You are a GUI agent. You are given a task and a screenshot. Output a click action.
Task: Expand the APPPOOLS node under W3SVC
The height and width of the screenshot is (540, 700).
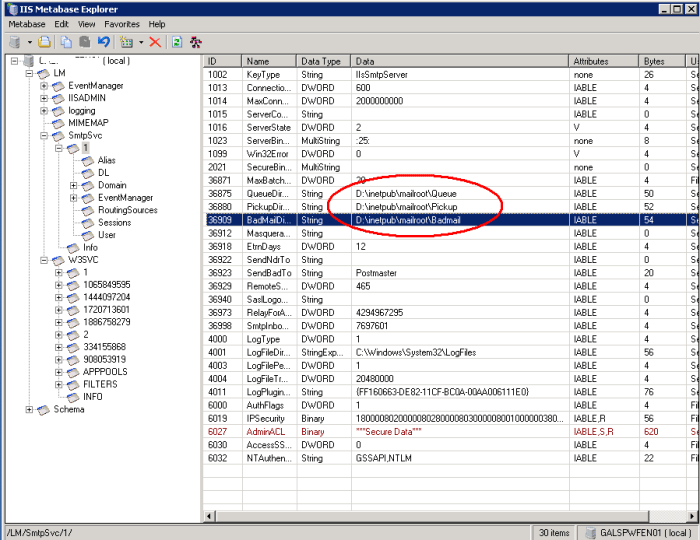click(59, 371)
